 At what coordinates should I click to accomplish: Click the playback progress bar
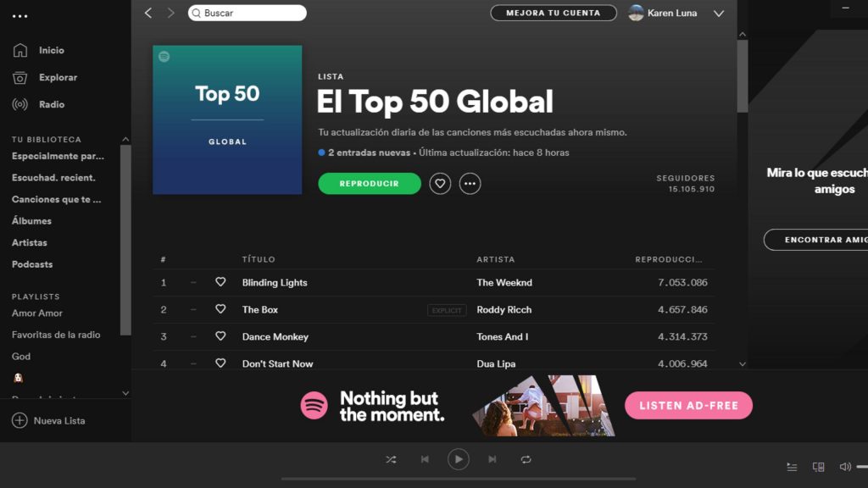click(x=459, y=480)
